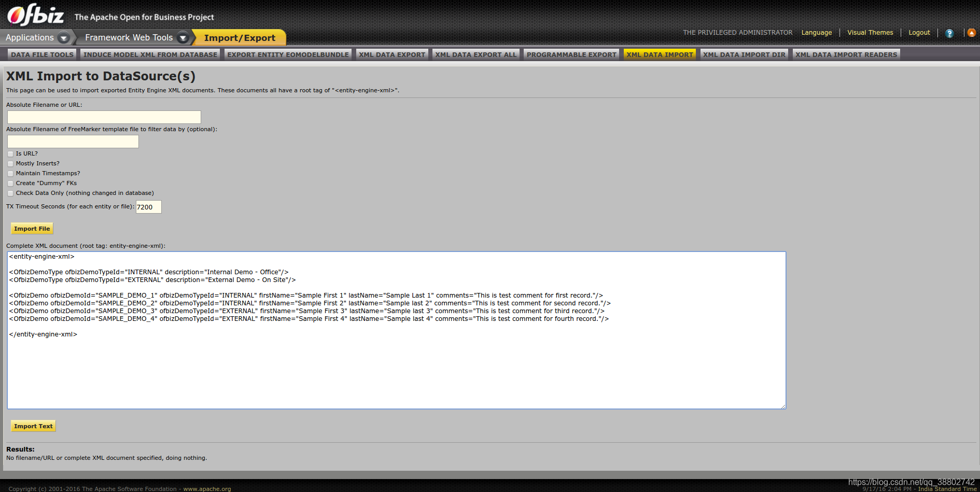
Task: Click the XML Import to DataSource(s) heading
Action: (x=101, y=76)
